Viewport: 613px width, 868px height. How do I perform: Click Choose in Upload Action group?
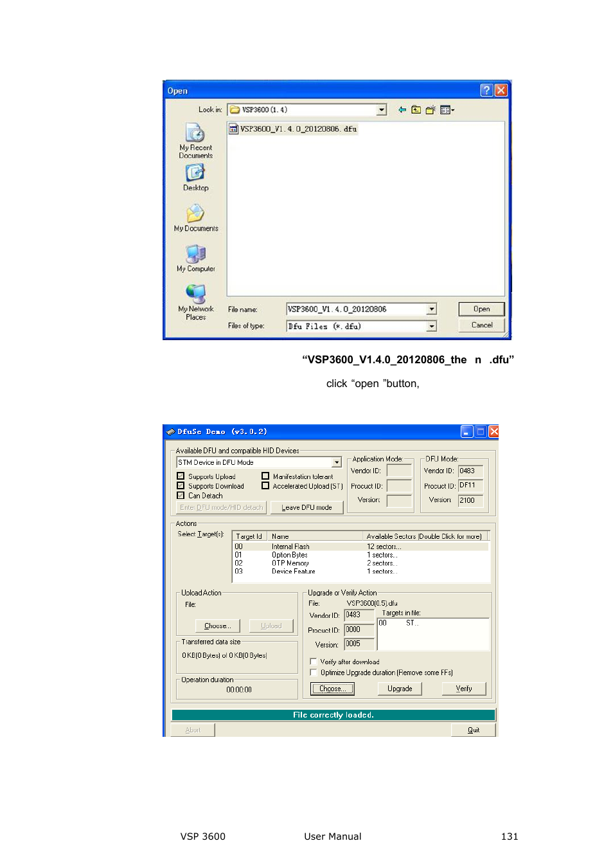tap(218, 626)
